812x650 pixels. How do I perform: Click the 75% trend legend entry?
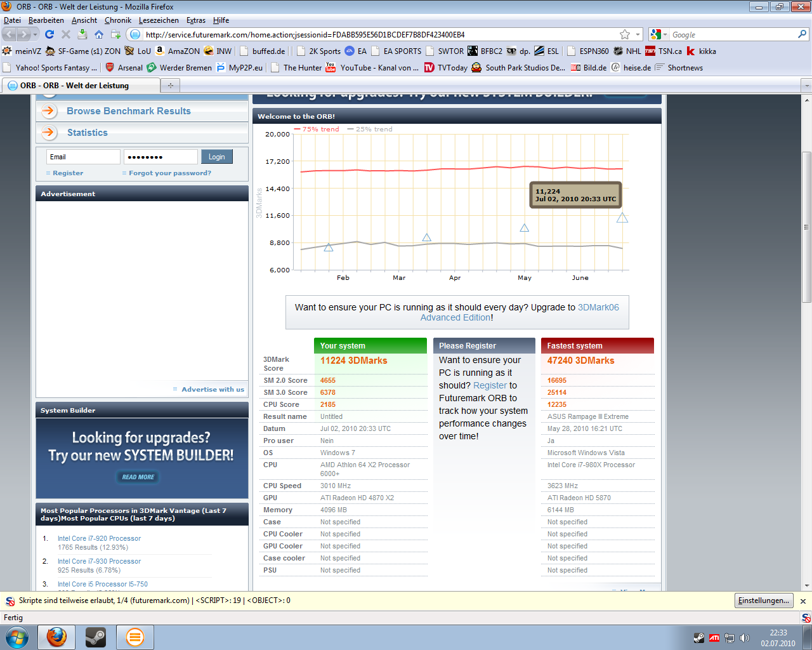tap(317, 129)
